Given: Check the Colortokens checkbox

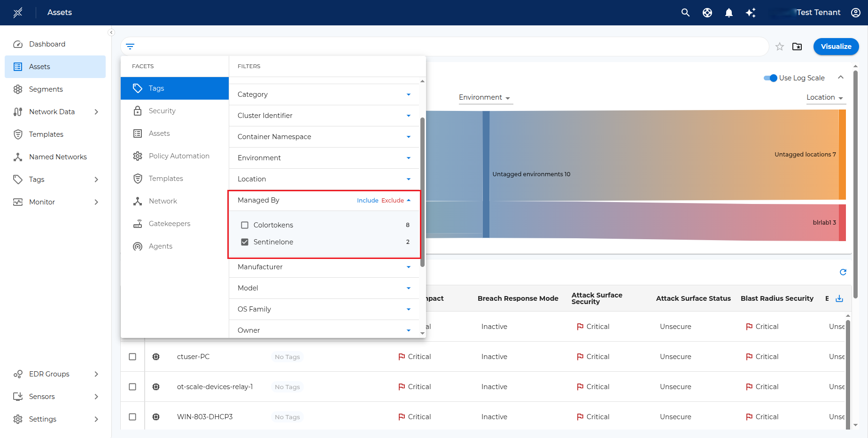Looking at the screenshot, I should [245, 225].
